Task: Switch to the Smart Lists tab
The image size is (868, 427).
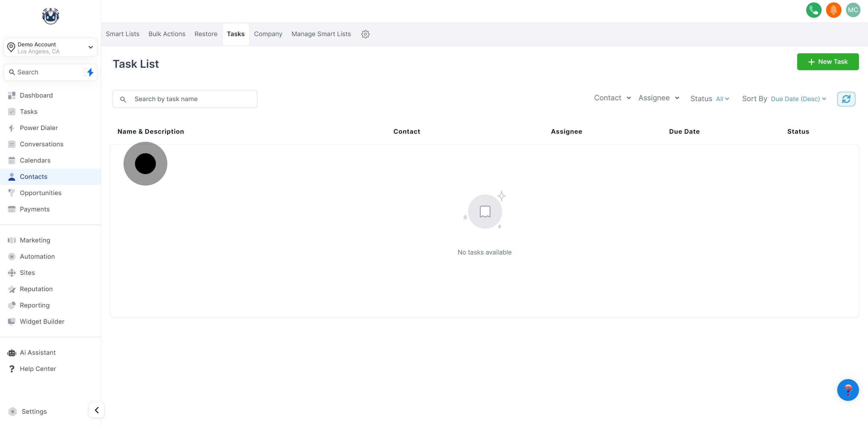Action: [x=122, y=34]
